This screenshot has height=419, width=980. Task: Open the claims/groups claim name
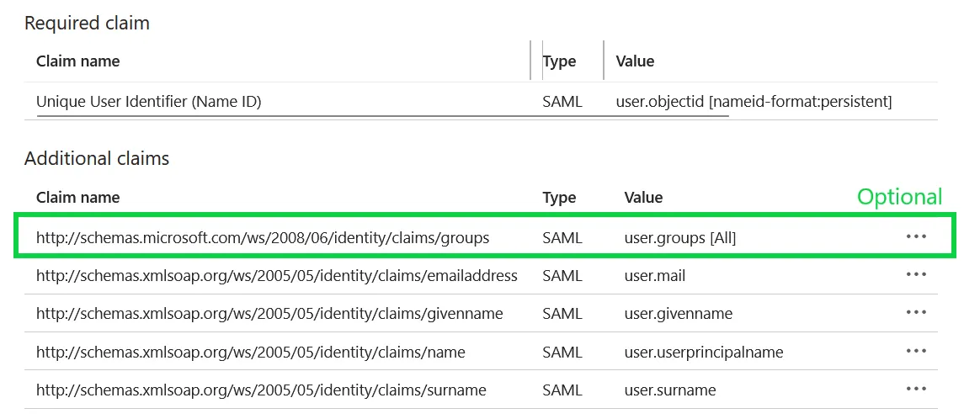[263, 238]
